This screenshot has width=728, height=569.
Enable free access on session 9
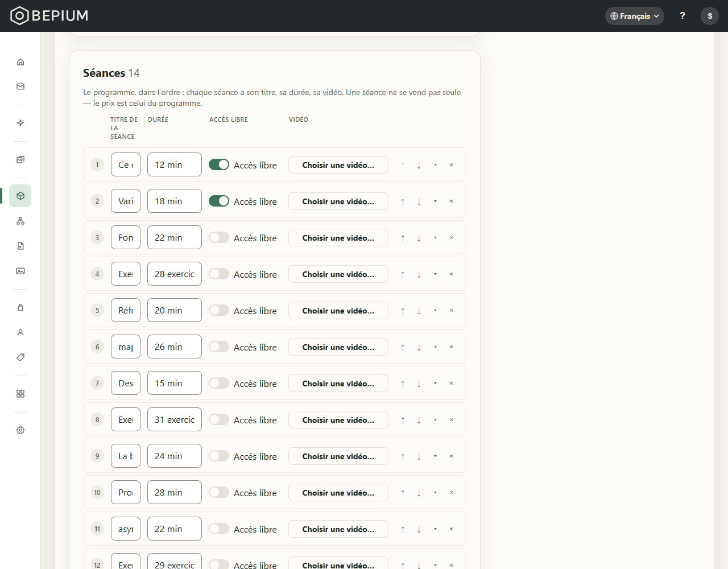pyautogui.click(x=219, y=456)
